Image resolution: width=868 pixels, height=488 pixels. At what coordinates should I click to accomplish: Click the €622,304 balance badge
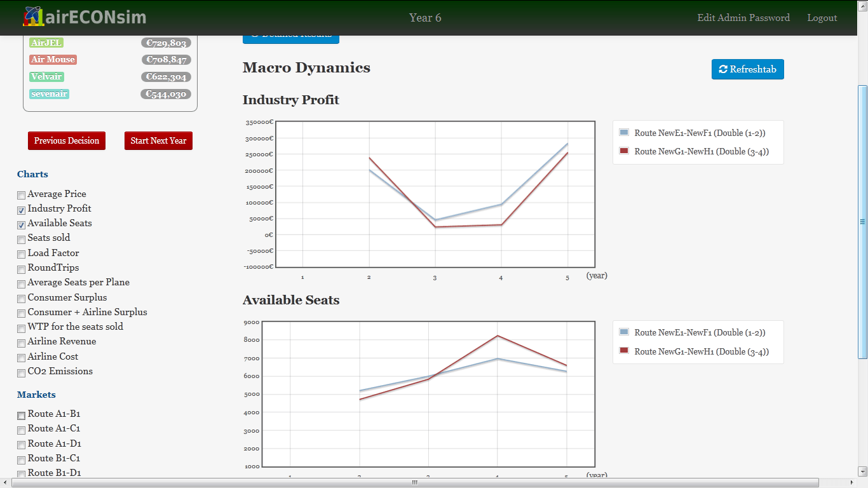click(166, 77)
